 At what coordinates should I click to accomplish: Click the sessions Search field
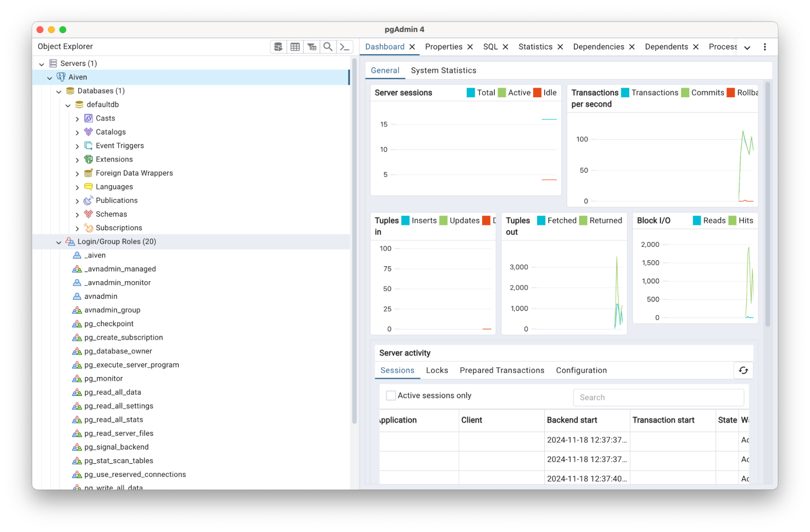click(658, 397)
